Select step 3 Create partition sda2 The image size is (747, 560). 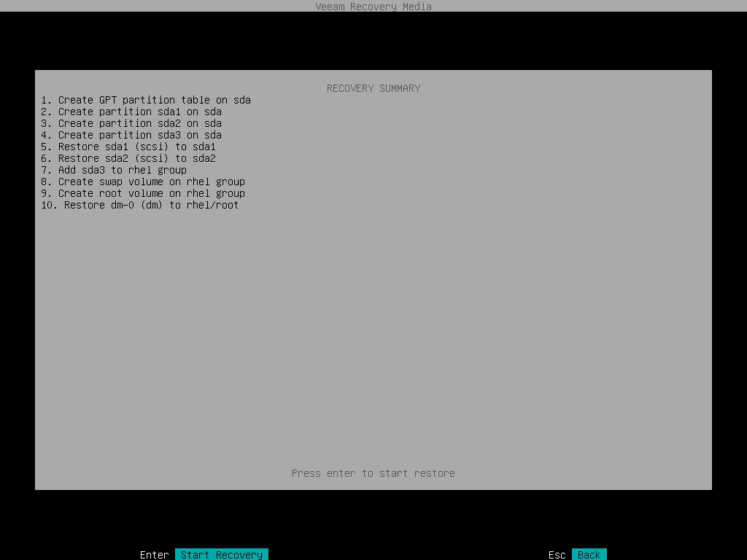tap(131, 123)
